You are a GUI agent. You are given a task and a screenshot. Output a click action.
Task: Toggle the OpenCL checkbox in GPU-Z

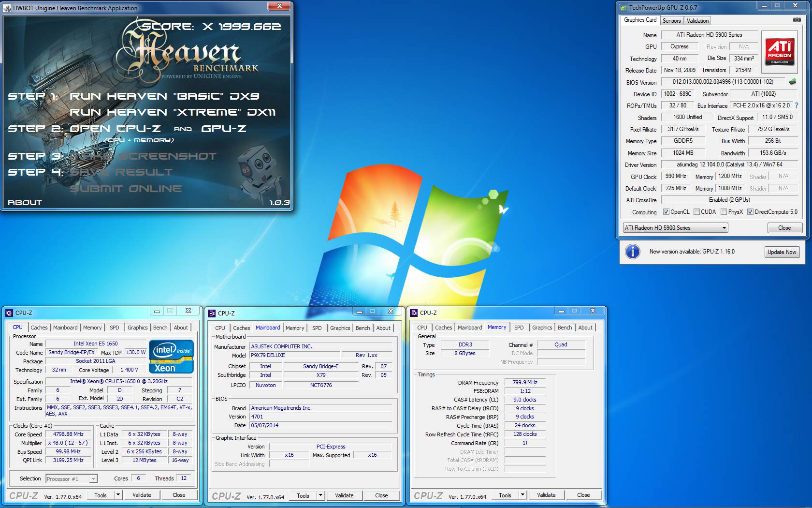pos(666,212)
